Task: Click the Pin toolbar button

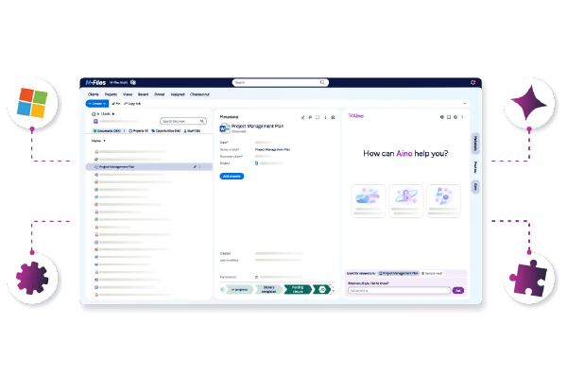Action: click(116, 104)
